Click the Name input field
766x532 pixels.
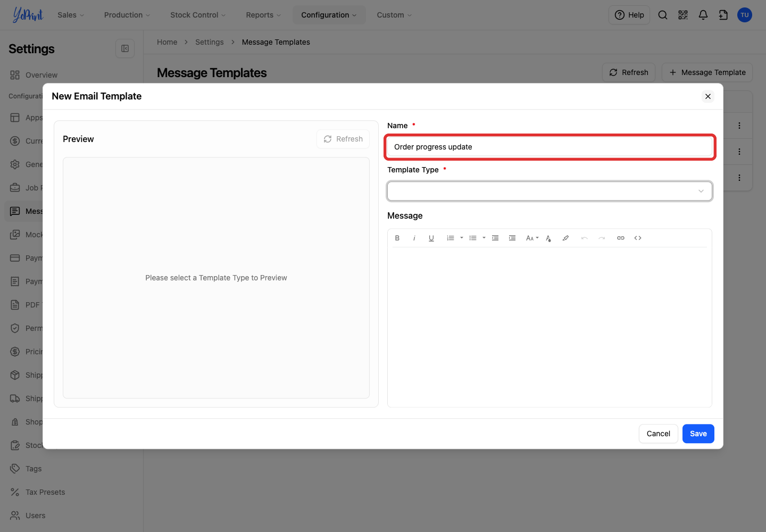click(x=549, y=147)
